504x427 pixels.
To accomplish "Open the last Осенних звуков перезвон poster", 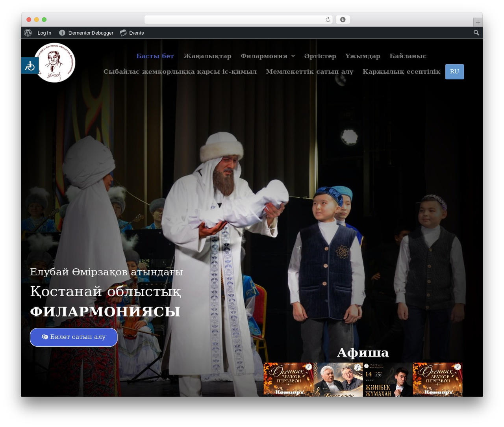I will click(x=437, y=380).
